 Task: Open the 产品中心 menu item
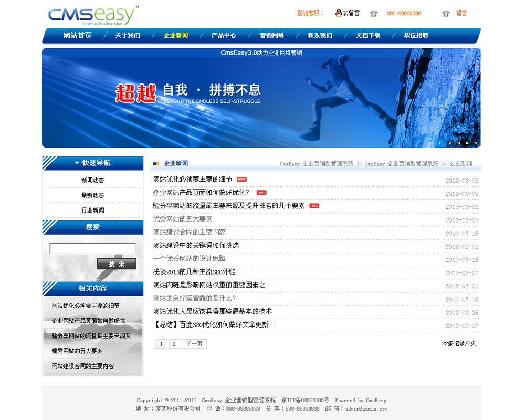point(224,36)
